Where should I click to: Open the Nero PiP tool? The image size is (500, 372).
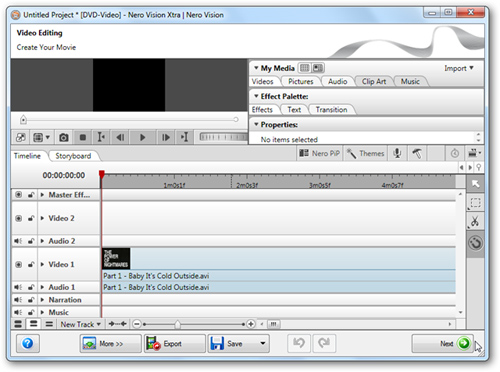319,153
